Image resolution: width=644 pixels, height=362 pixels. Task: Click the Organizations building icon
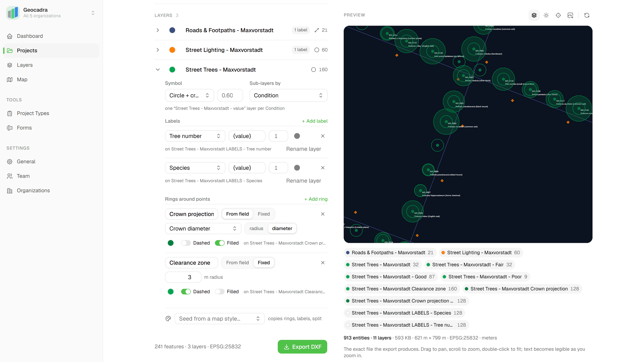coord(10,191)
